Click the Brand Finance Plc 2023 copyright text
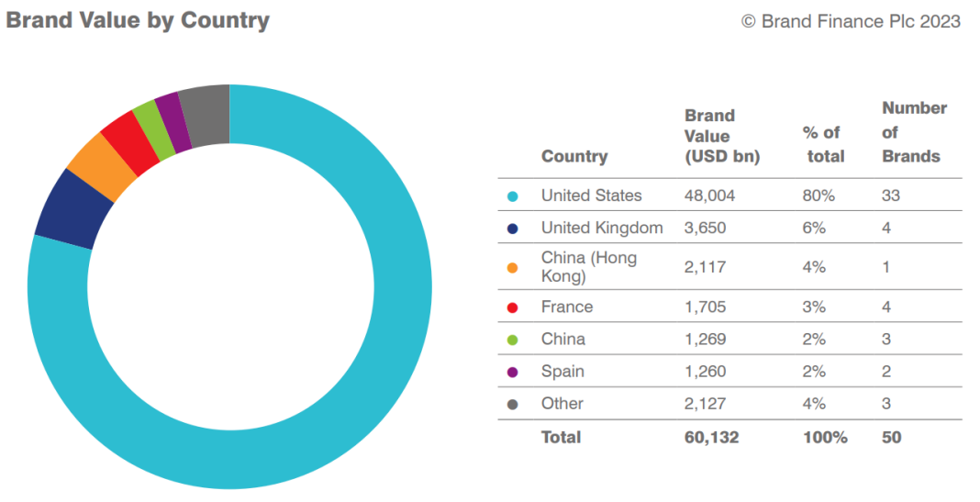This screenshot has height=502, width=980. tap(851, 21)
